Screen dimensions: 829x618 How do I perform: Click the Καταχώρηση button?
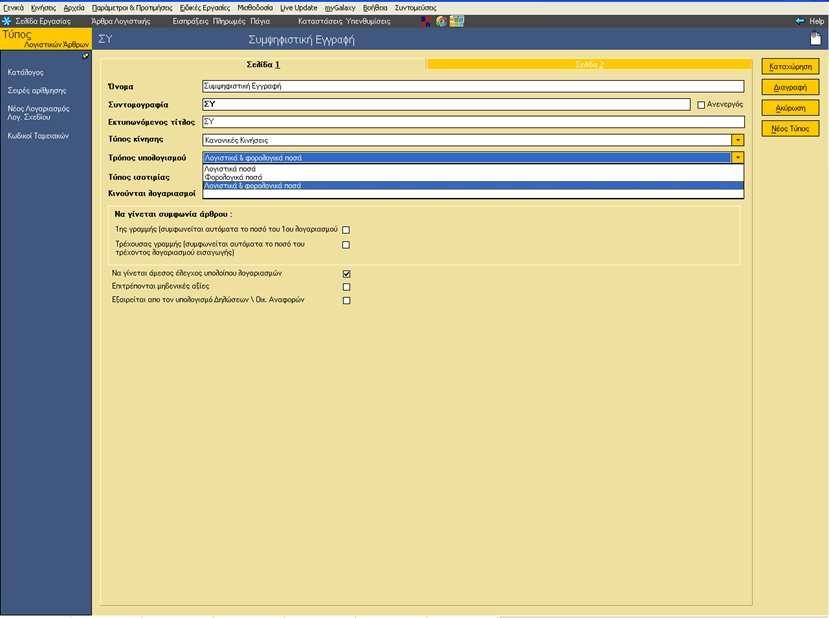pos(790,67)
